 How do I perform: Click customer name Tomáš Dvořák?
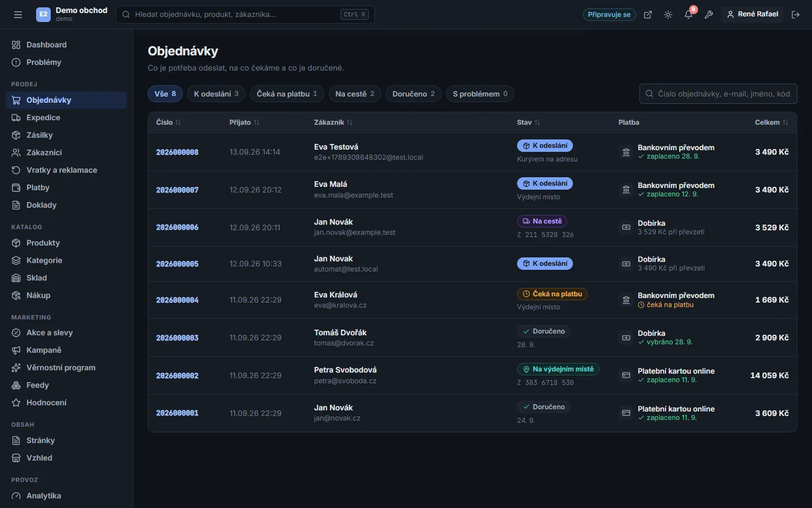point(340,332)
